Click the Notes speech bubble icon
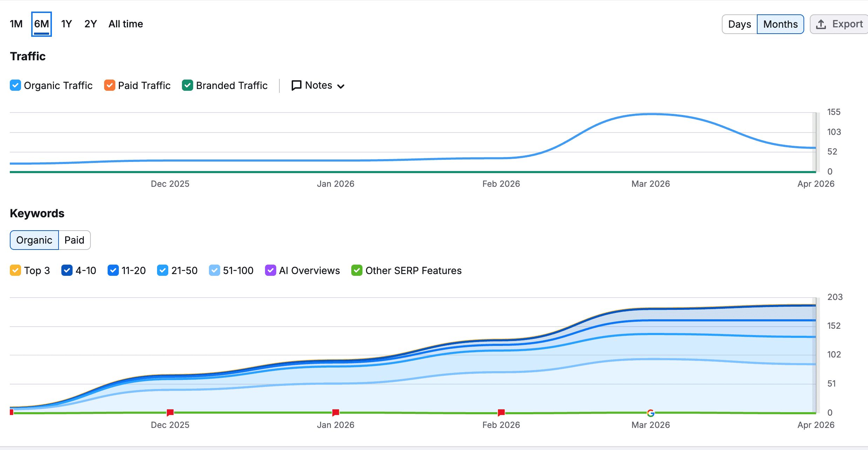This screenshot has width=868, height=450. tap(296, 86)
